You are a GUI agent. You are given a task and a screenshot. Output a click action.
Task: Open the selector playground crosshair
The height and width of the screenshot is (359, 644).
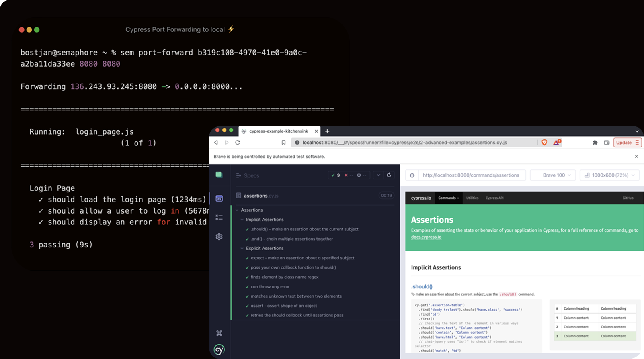point(412,175)
